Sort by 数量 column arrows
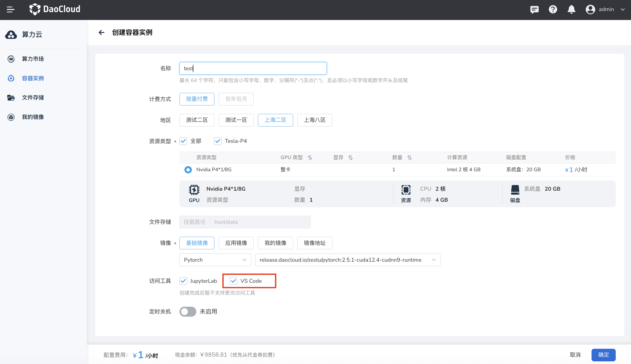This screenshot has width=631, height=364. pos(409,158)
